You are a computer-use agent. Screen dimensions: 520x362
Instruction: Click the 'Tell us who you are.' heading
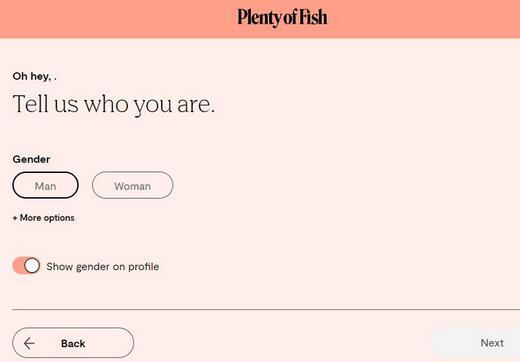[x=114, y=104]
